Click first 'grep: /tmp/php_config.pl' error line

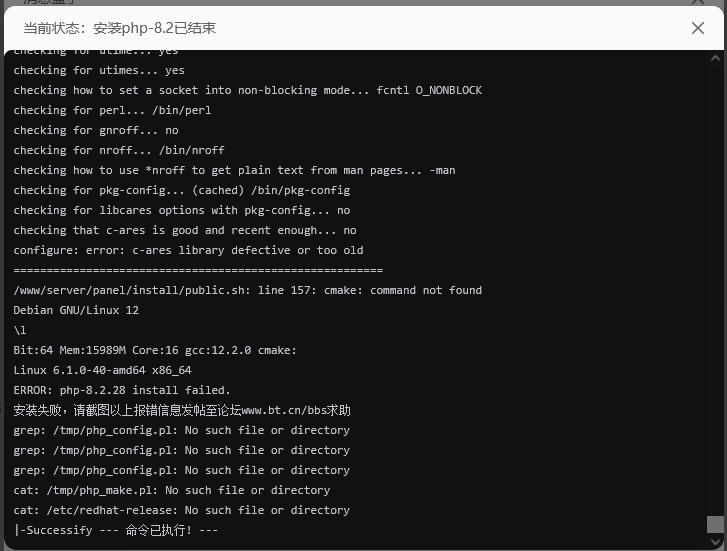click(182, 430)
